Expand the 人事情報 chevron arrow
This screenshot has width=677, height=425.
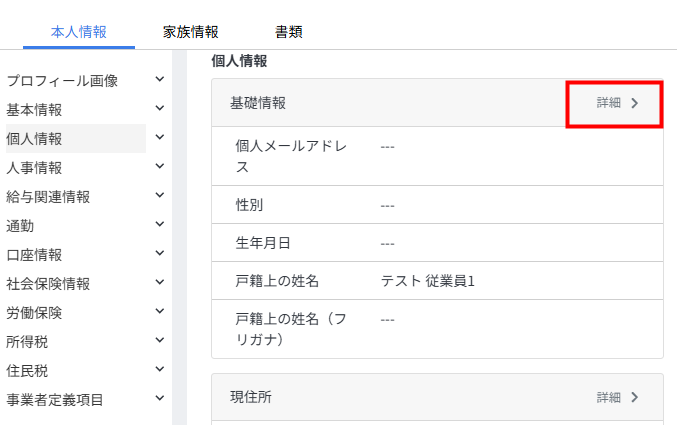coord(159,166)
